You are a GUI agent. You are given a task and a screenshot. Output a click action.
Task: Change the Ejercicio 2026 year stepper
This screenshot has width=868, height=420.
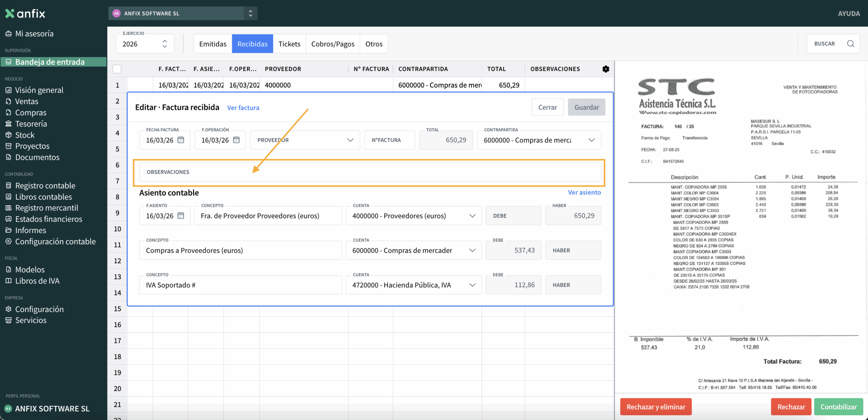[164, 43]
